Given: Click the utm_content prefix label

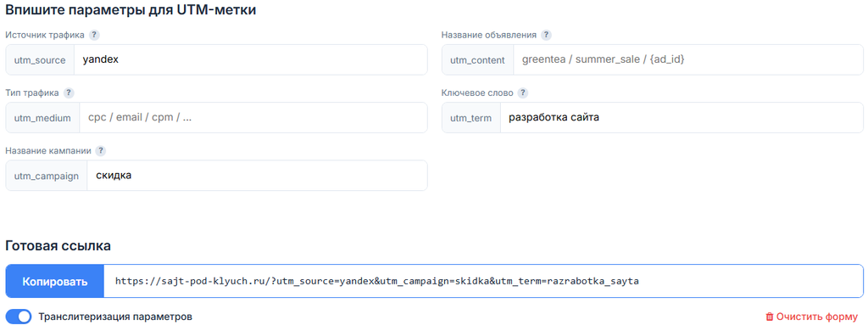Looking at the screenshot, I should (478, 60).
